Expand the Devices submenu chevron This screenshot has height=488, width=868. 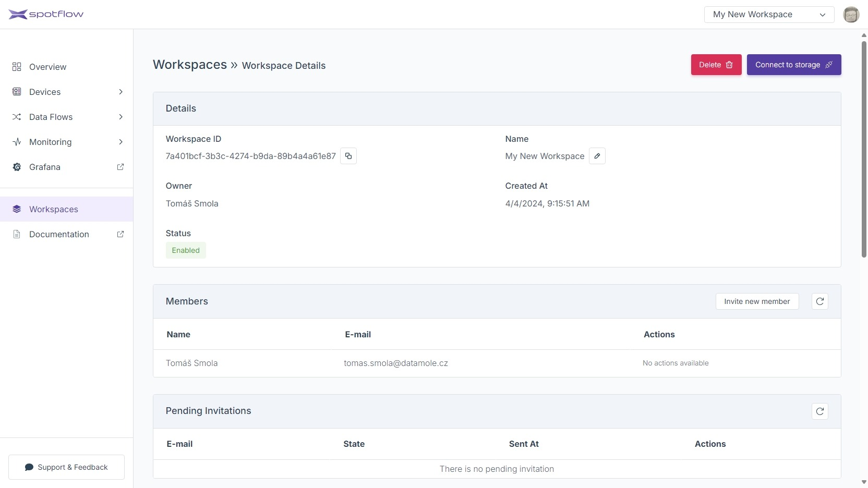[120, 92]
